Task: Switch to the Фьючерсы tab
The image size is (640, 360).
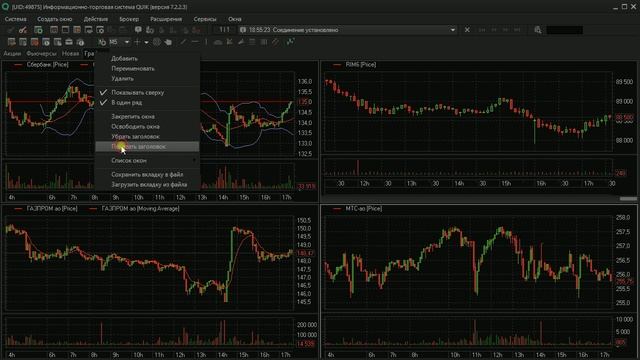Action: coord(41,53)
